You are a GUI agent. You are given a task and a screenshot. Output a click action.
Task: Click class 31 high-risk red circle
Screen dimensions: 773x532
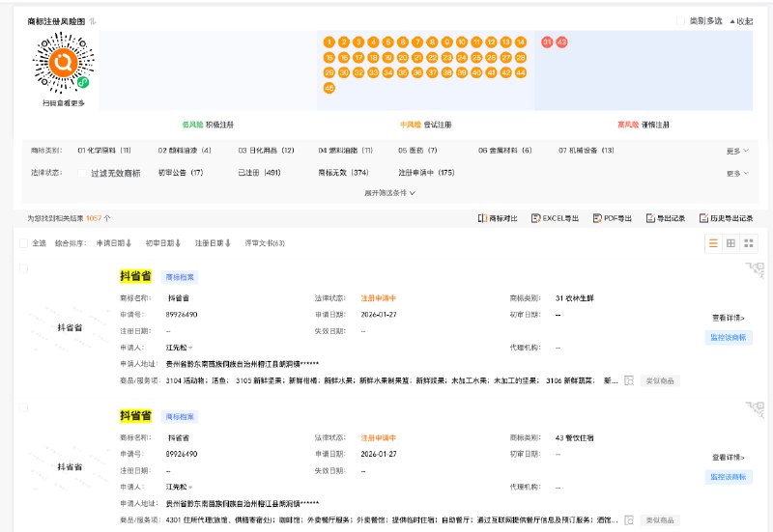point(547,42)
